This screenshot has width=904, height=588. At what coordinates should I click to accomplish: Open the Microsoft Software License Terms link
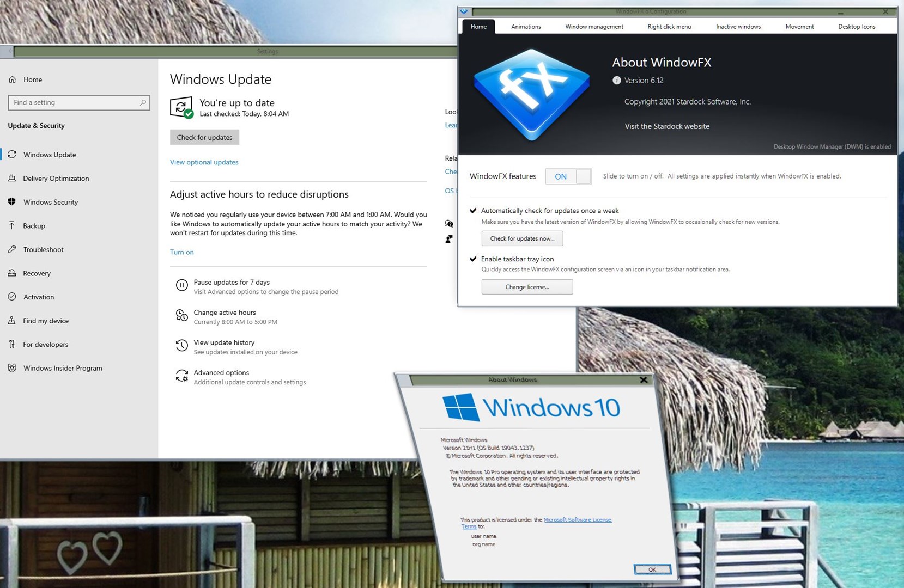[577, 520]
